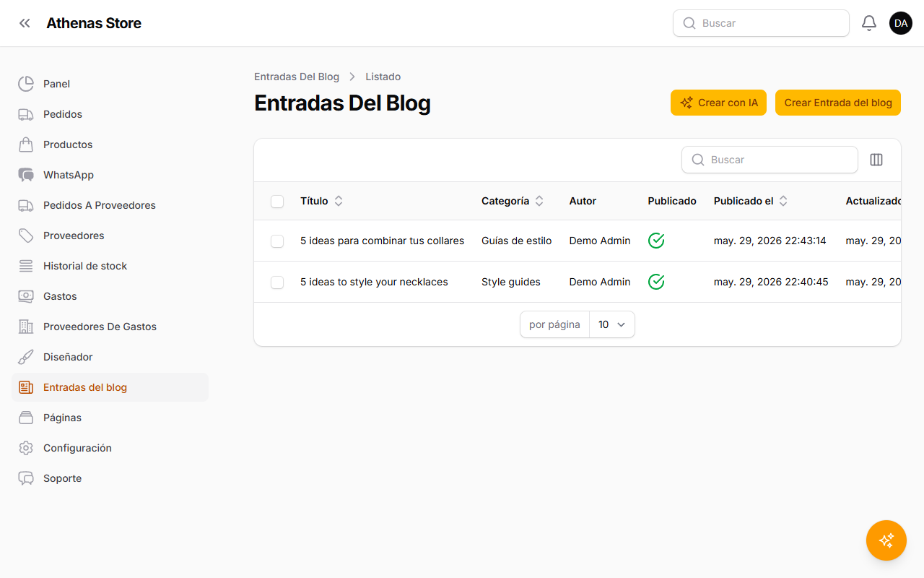Screen dimensions: 924x578
Task: Click the Diseñador paintbrush icon
Action: click(26, 357)
